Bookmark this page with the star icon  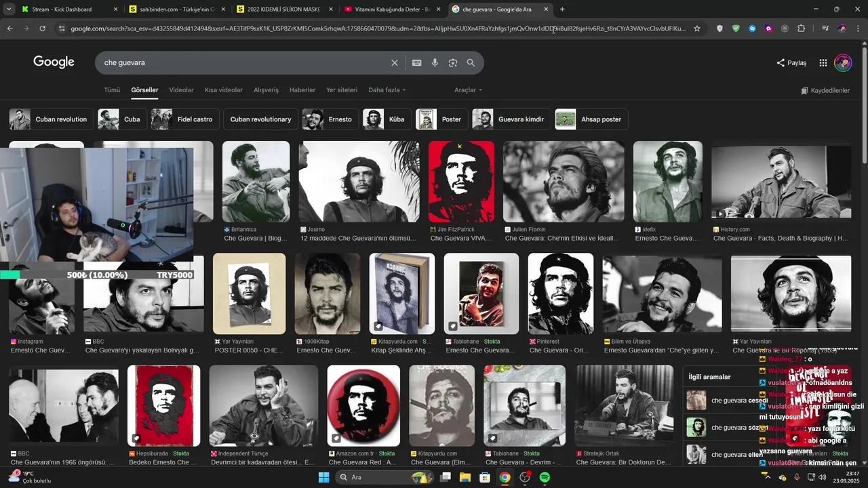696,28
